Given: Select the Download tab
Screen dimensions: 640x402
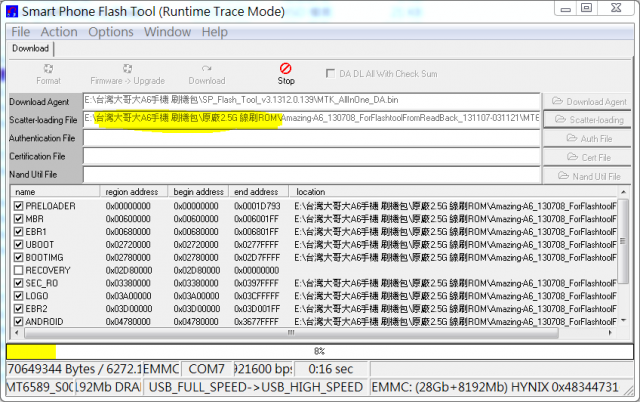Looking at the screenshot, I should (30, 48).
